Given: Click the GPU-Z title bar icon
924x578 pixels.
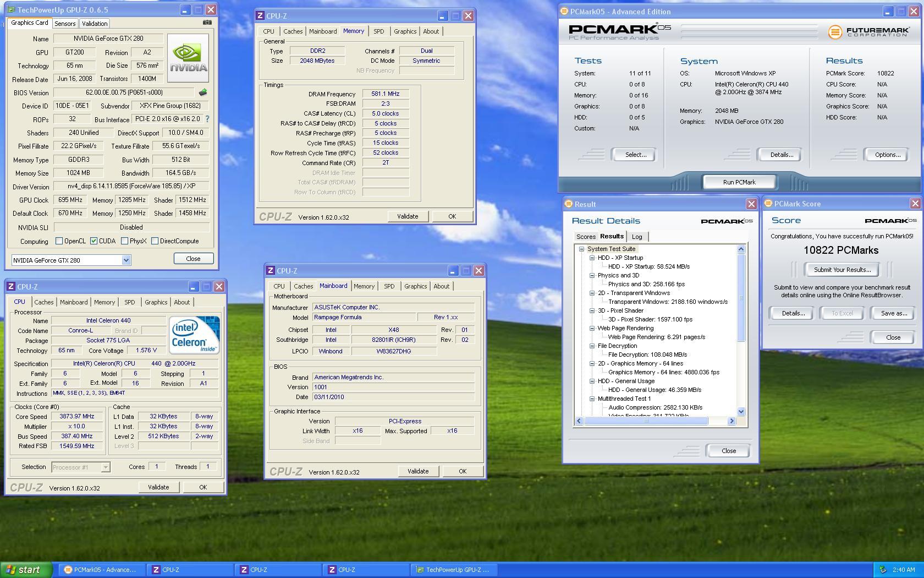Looking at the screenshot, I should click(11, 10).
